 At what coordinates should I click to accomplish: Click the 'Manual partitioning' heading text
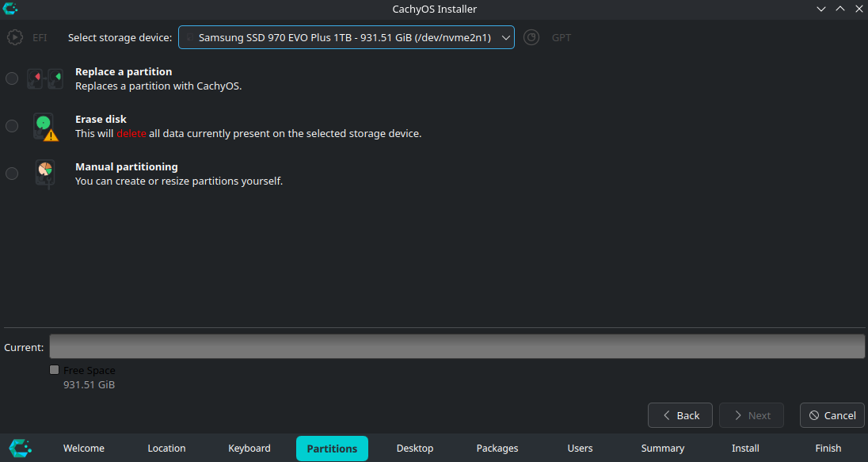click(127, 166)
